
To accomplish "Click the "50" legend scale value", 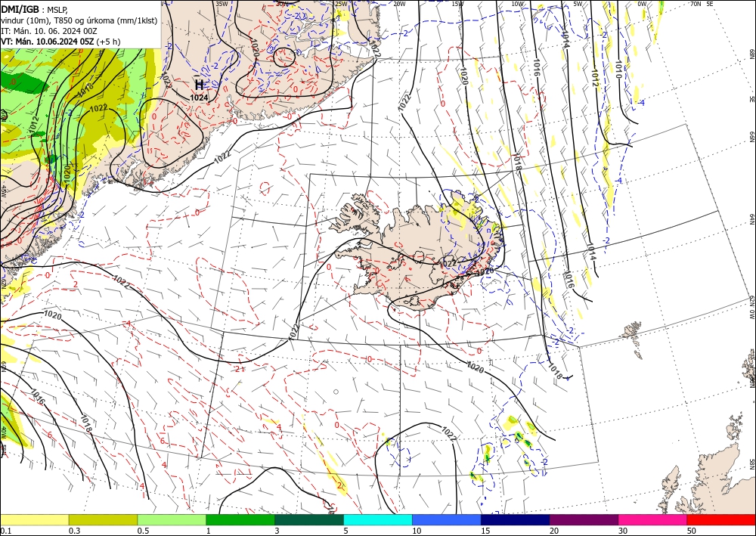I will [x=692, y=531].
